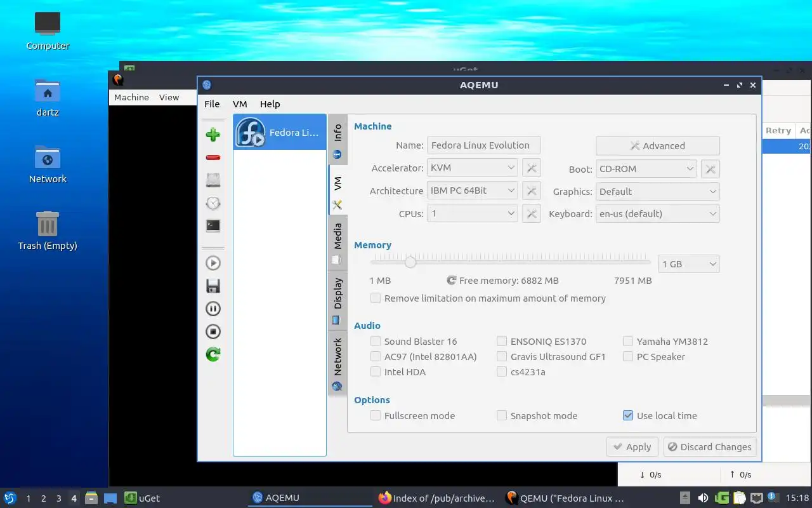Click the uGet tray icon
The image size is (812, 508).
[721, 498]
